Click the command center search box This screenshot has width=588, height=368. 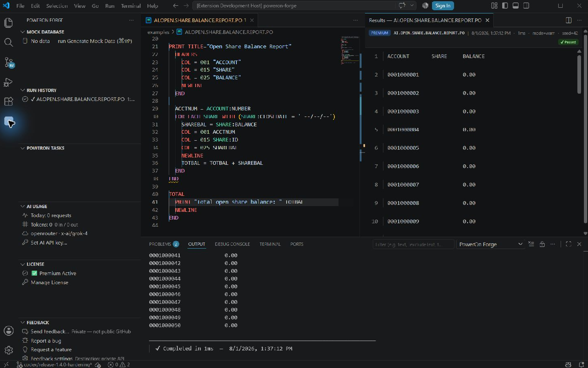coord(294,6)
